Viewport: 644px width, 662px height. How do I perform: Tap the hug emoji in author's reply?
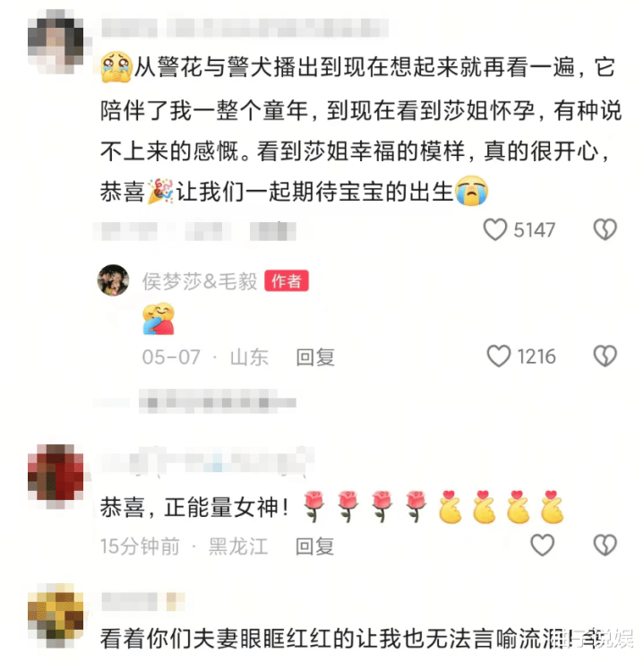(159, 319)
